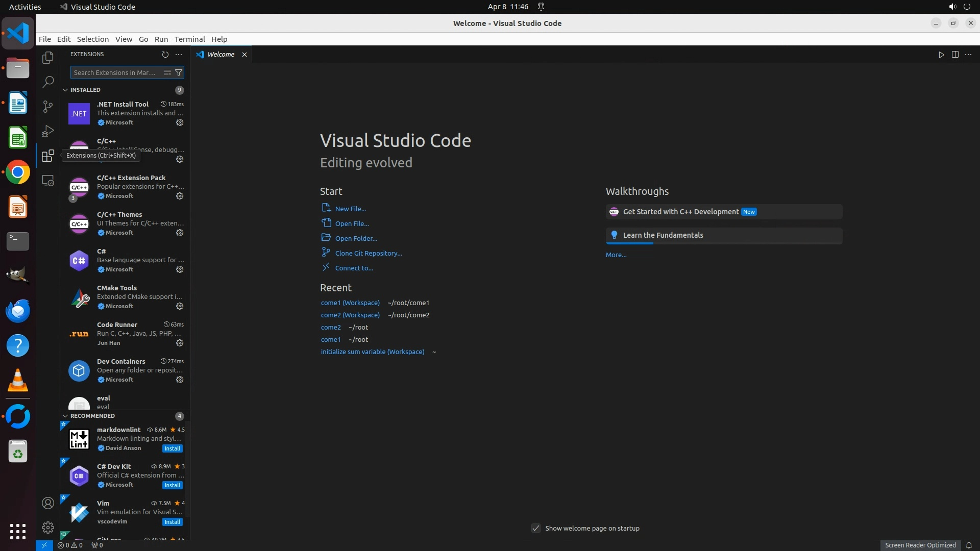This screenshot has height=551, width=980.
Task: Open manage gear for C# extension
Action: tap(180, 269)
